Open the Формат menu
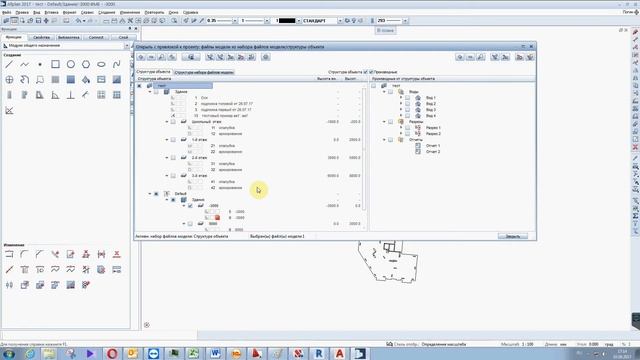 (x=69, y=13)
